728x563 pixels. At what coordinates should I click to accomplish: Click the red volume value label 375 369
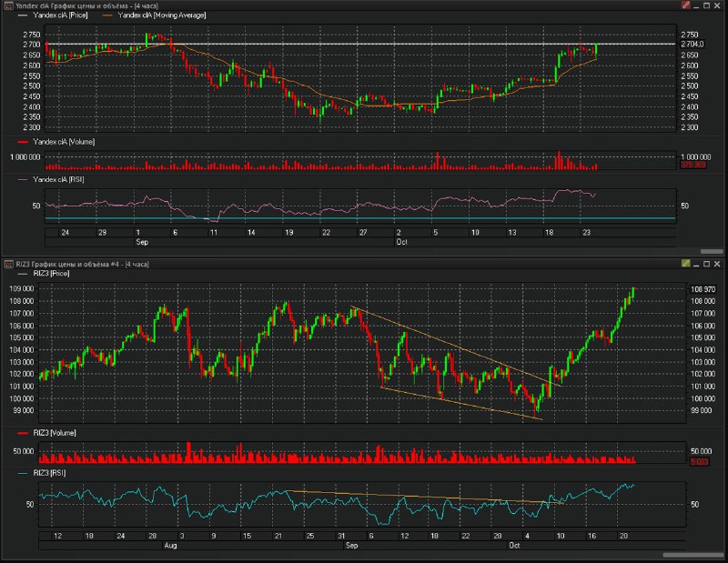coord(693,165)
